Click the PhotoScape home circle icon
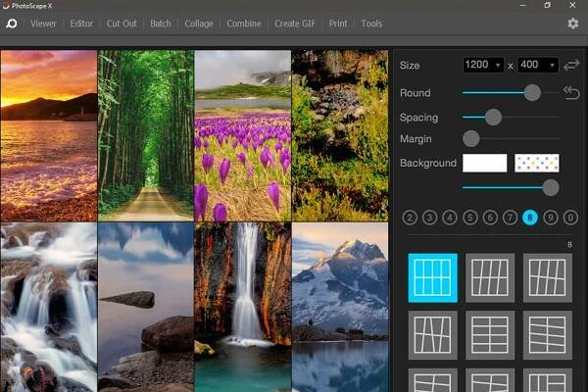Screen dimensions: 588x392 tap(12, 23)
